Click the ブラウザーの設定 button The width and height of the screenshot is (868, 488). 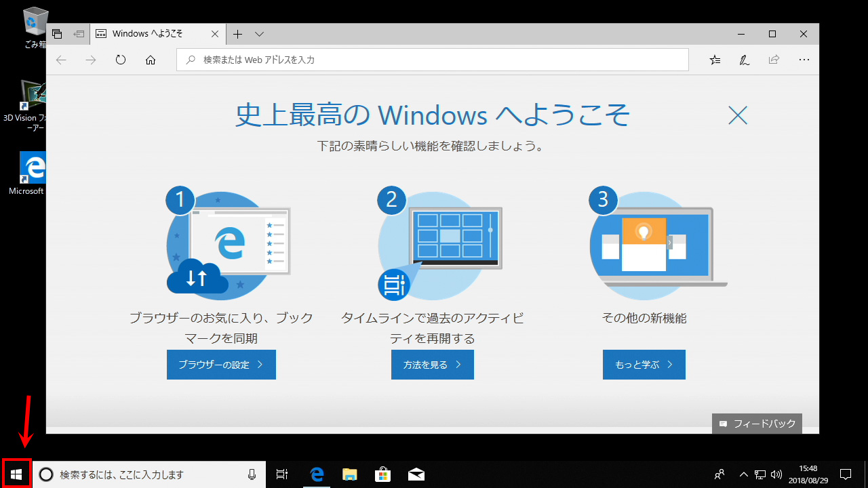coord(221,365)
